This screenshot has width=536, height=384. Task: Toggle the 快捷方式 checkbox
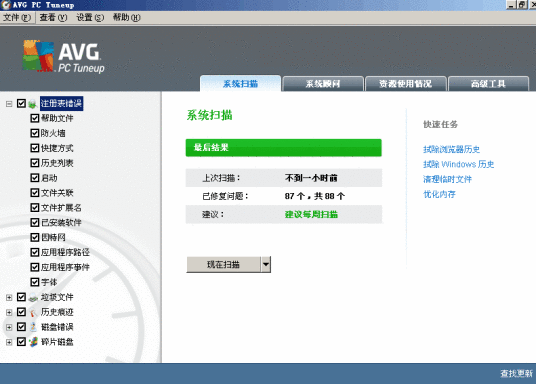pos(35,148)
